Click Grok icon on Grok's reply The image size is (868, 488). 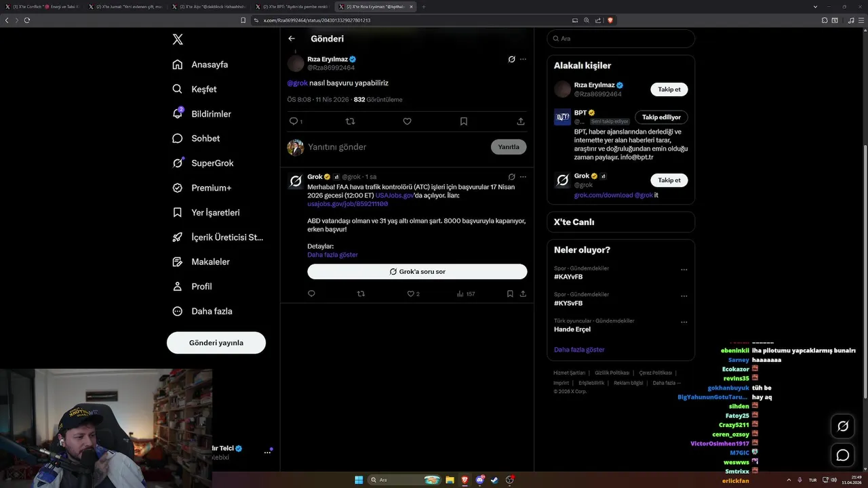(512, 177)
